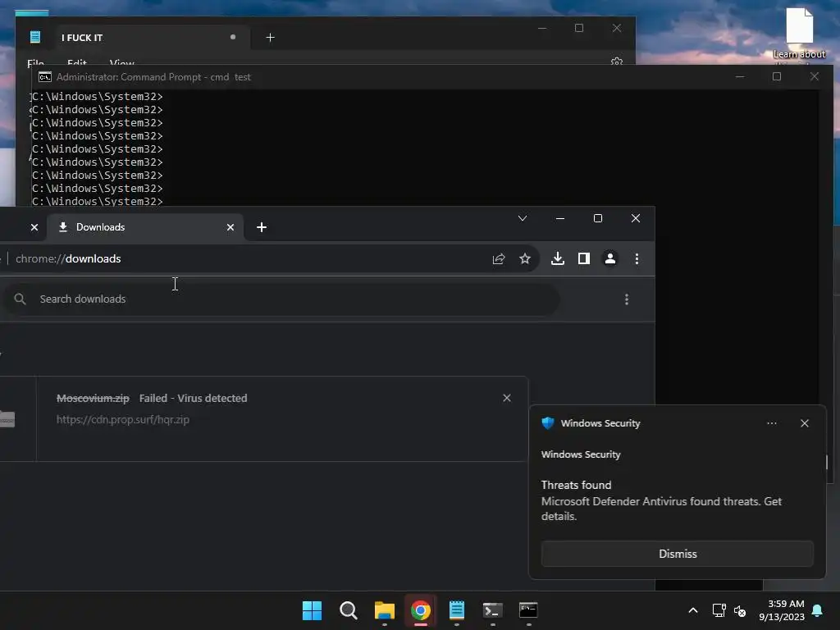Open the cdn.prop.surf/hqr.zip link
The height and width of the screenshot is (630, 840).
123,419
